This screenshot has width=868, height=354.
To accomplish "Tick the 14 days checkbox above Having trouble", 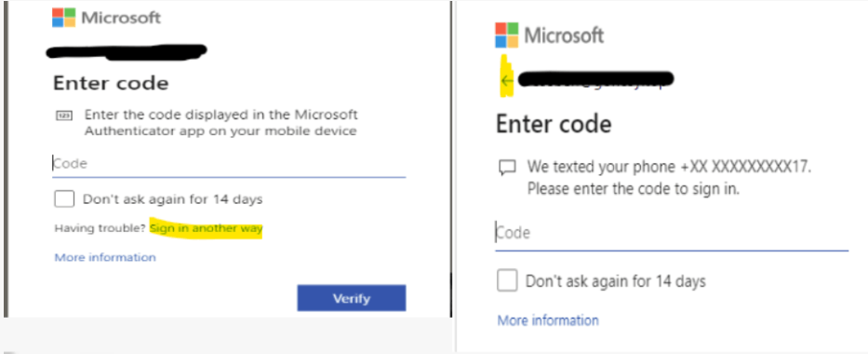I will pos(64,198).
